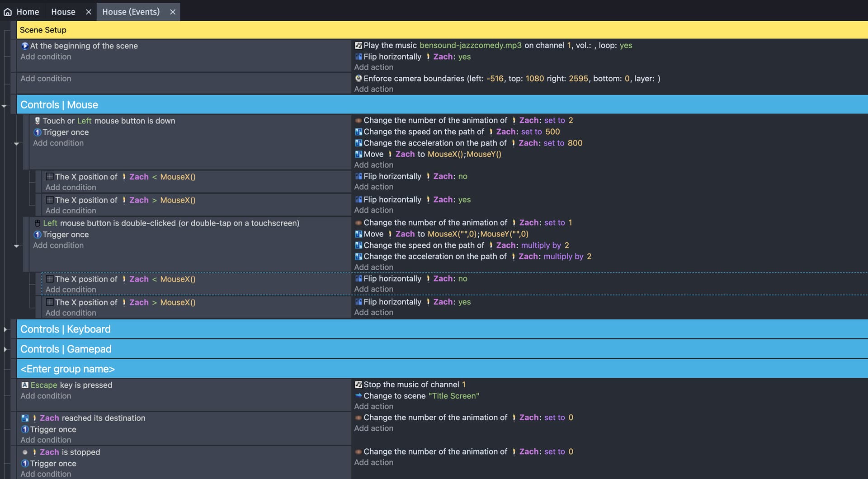868x479 pixels.
Task: Select the House (Events) tab
Action: coord(131,12)
